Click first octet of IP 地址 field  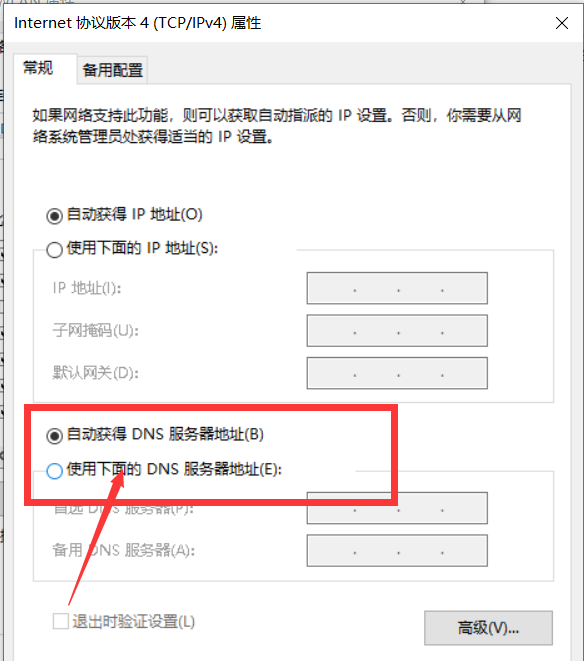pyautogui.click(x=331, y=288)
